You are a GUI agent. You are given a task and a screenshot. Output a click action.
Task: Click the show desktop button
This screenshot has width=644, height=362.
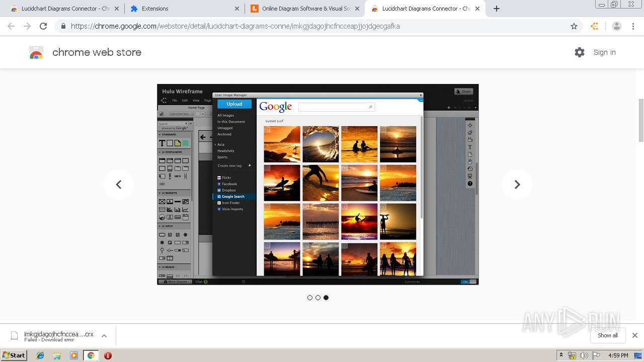tap(638, 355)
